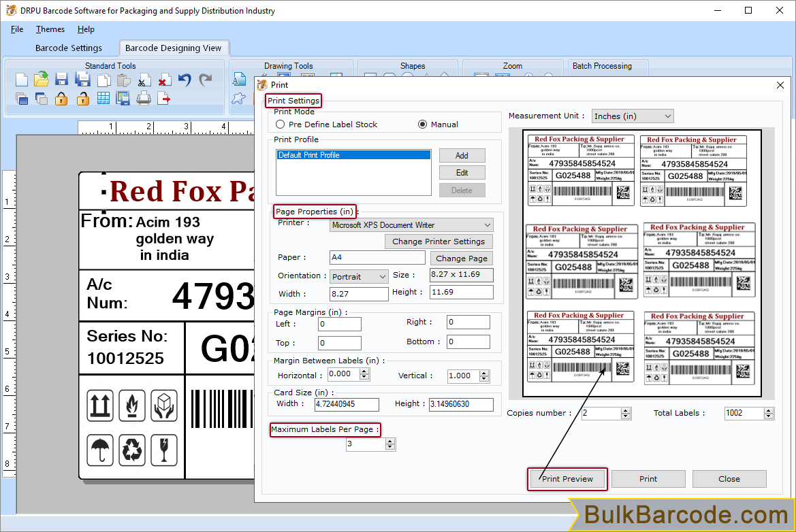Close the Print dialog with the X
The width and height of the screenshot is (796, 532).
pyautogui.click(x=780, y=84)
